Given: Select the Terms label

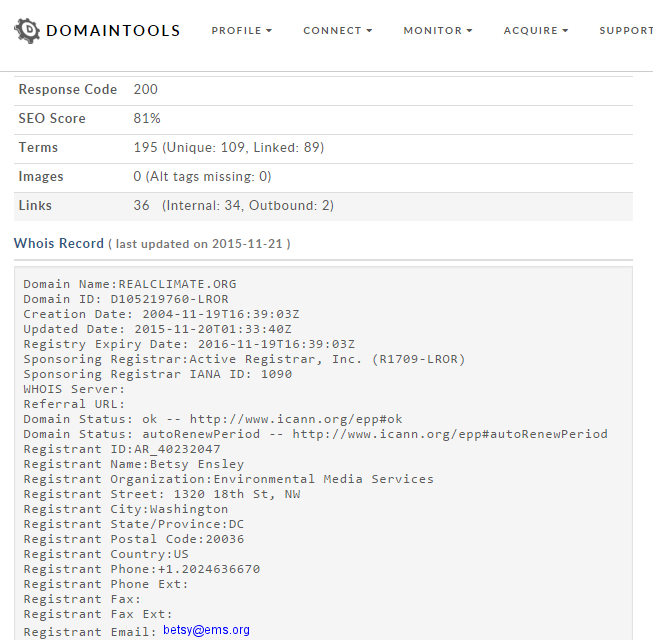Looking at the screenshot, I should click(38, 147).
